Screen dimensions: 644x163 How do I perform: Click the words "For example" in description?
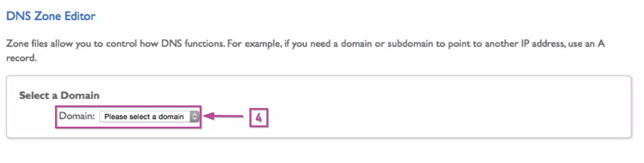click(254, 44)
